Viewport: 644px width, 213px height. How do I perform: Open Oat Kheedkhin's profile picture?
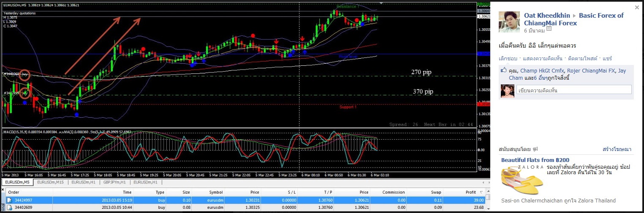point(509,22)
